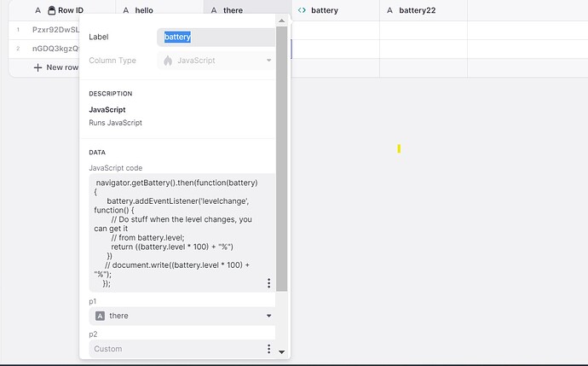The image size is (588, 366).
Task: Select the cell Pzxr92DwSL in row 1
Action: pyautogui.click(x=55, y=30)
